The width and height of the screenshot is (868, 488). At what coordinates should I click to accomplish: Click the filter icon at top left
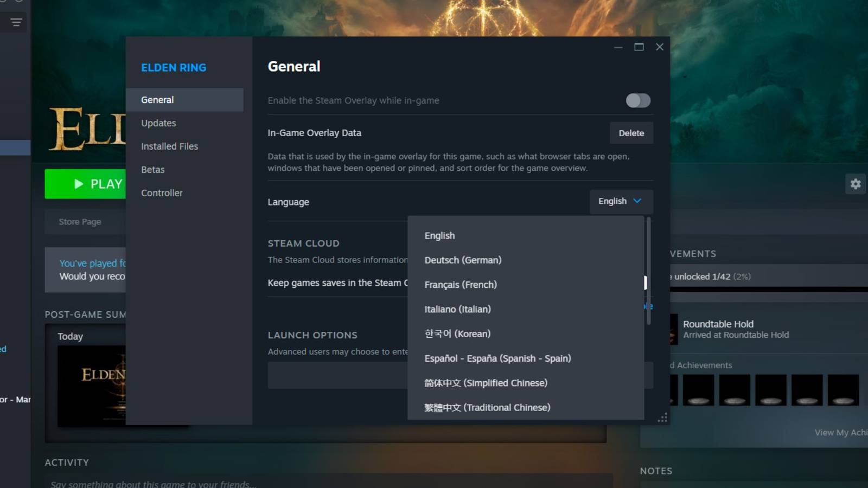[x=16, y=22]
